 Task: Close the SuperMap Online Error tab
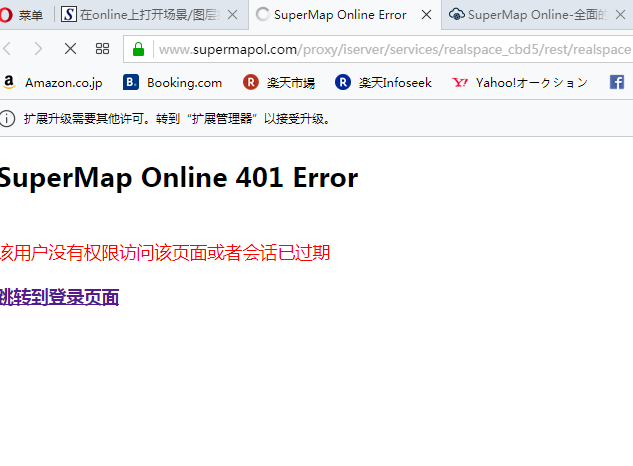[426, 15]
